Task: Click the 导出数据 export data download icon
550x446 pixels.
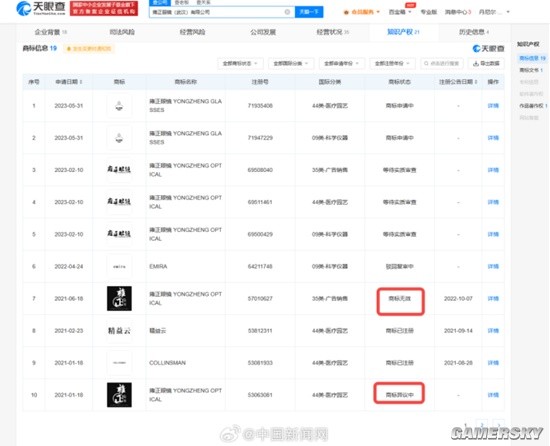Action: click(x=476, y=63)
